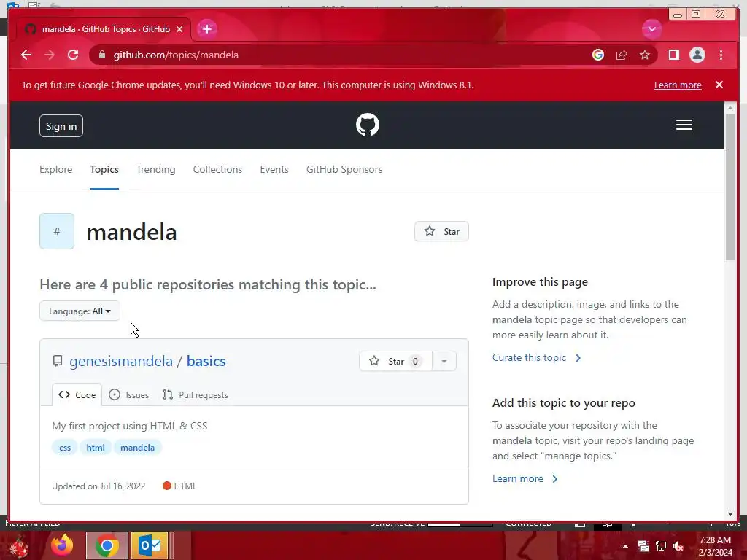Open Issues for the basics repo
This screenshot has height=560, width=747.
128,394
